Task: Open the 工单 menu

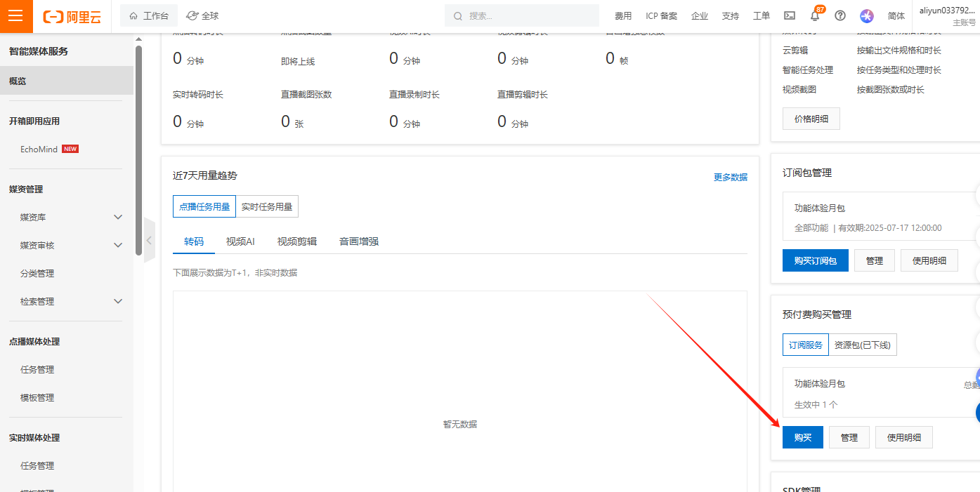Action: [762, 15]
